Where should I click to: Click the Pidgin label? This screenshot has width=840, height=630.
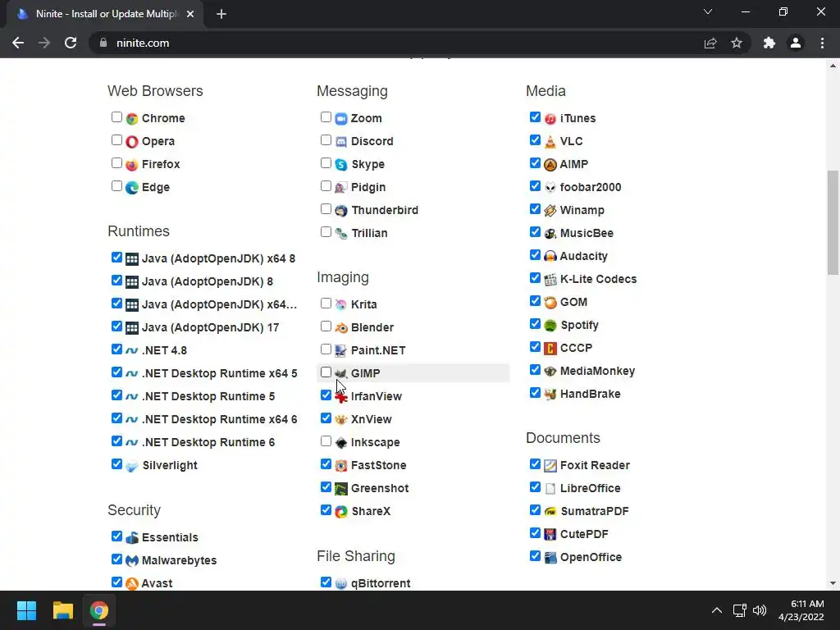tap(368, 188)
